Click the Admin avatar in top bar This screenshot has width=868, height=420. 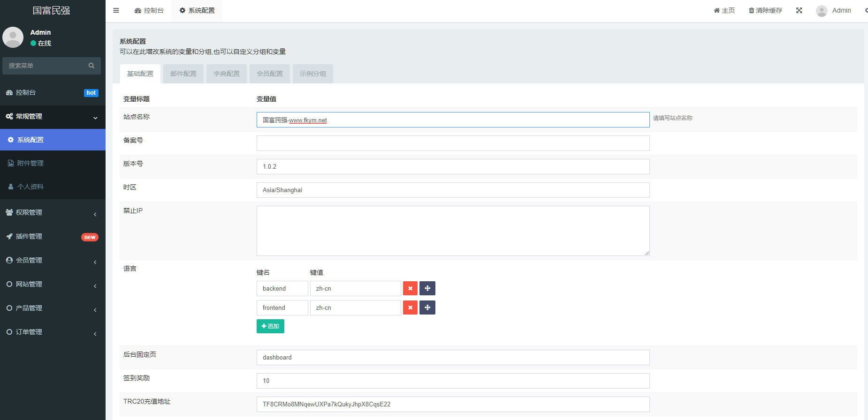(x=822, y=11)
